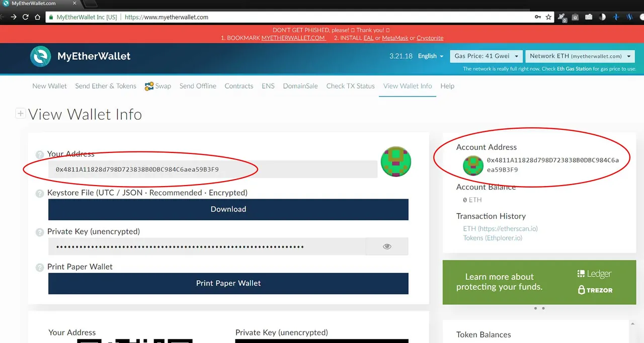This screenshot has width=644, height=343.
Task: Click help icon beside Print Paper Wallet
Action: (x=40, y=268)
